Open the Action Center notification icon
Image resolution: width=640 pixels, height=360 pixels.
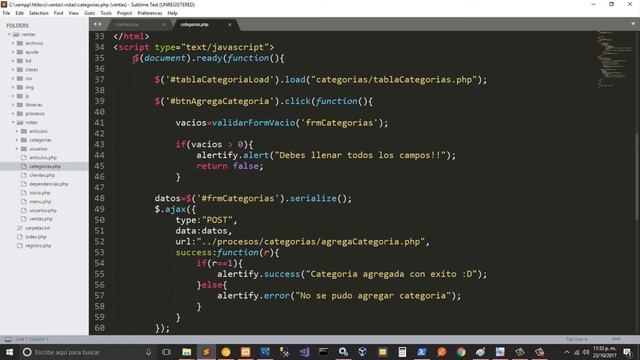tap(627, 352)
